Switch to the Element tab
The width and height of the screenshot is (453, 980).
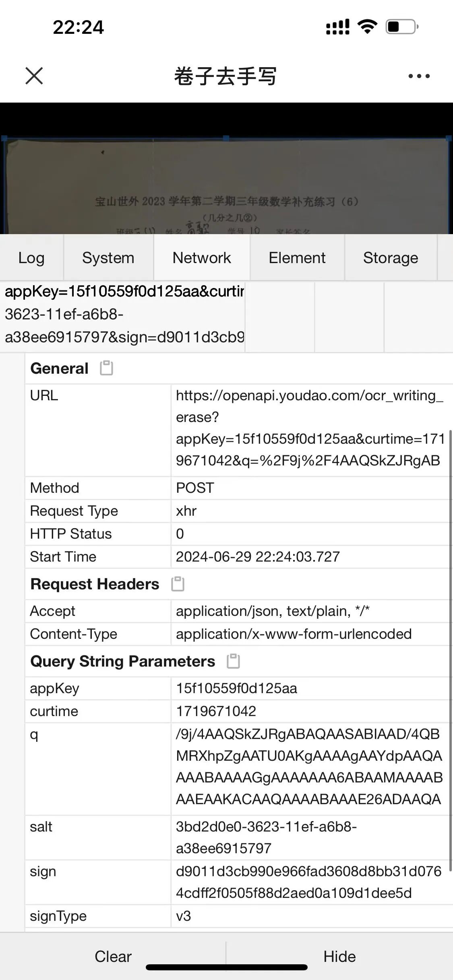point(297,257)
